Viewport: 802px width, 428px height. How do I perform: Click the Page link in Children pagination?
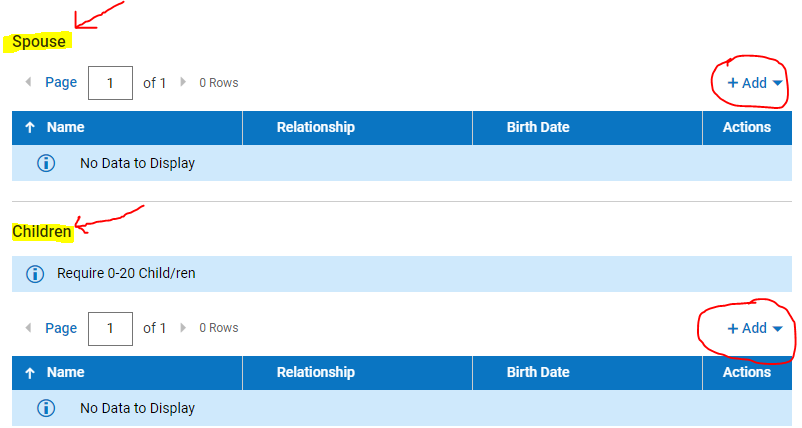[61, 327]
